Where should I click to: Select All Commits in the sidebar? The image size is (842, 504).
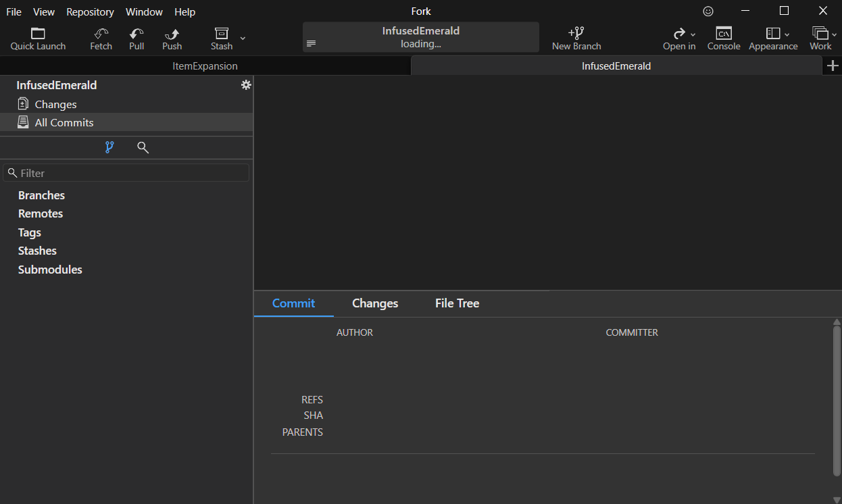[x=64, y=122]
